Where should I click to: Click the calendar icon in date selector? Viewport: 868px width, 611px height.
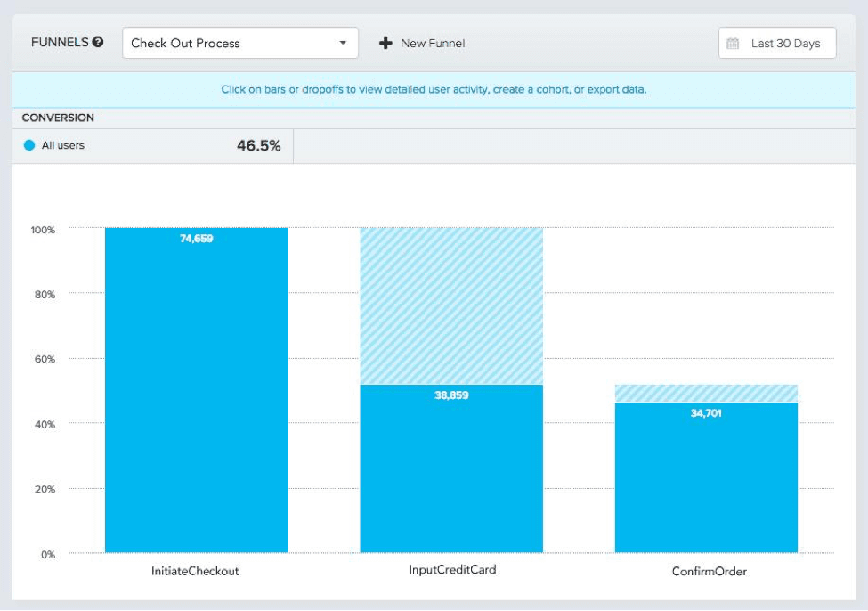[x=734, y=43]
